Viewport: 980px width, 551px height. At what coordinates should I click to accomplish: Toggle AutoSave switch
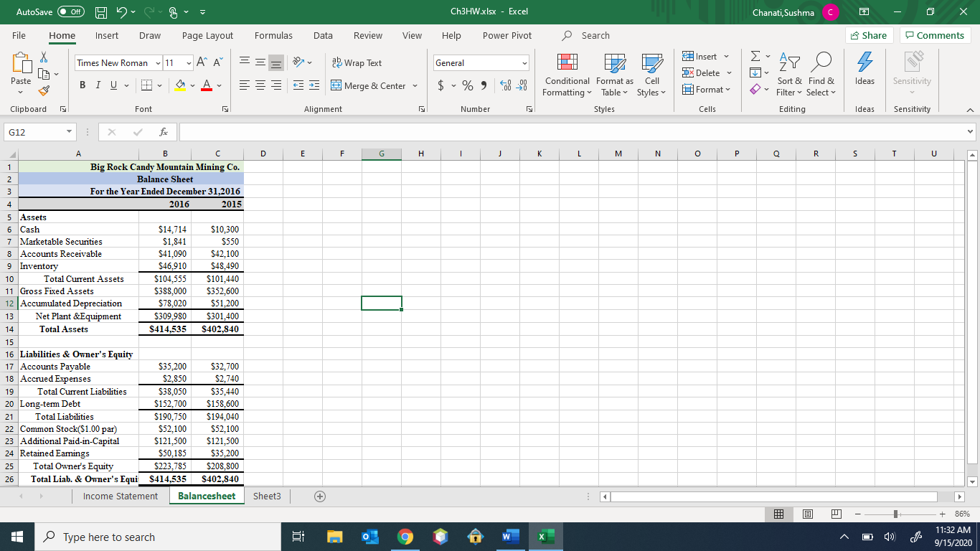(x=70, y=12)
